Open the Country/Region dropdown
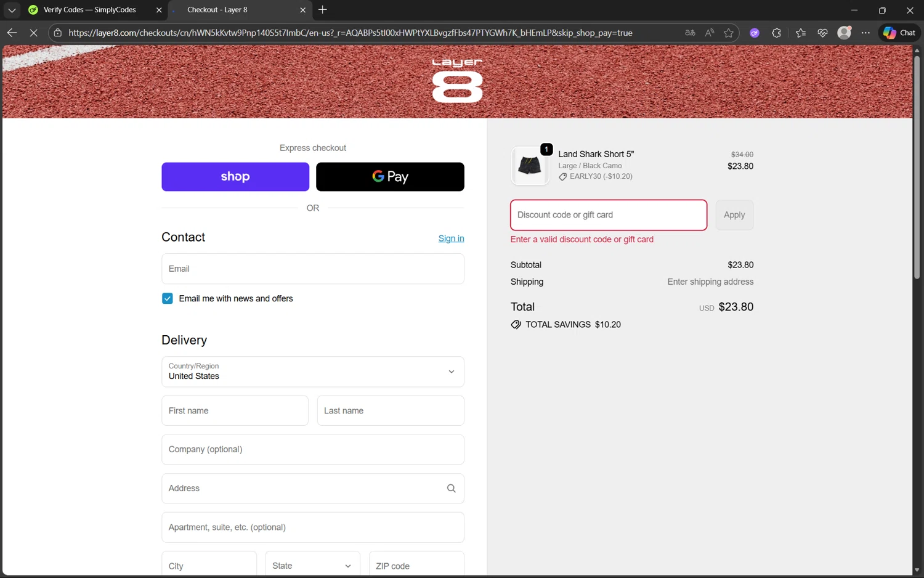Image resolution: width=924 pixels, height=578 pixels. pyautogui.click(x=313, y=372)
